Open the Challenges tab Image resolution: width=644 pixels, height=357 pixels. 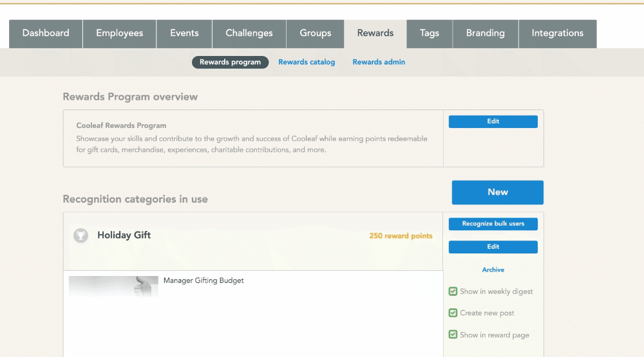tap(249, 33)
